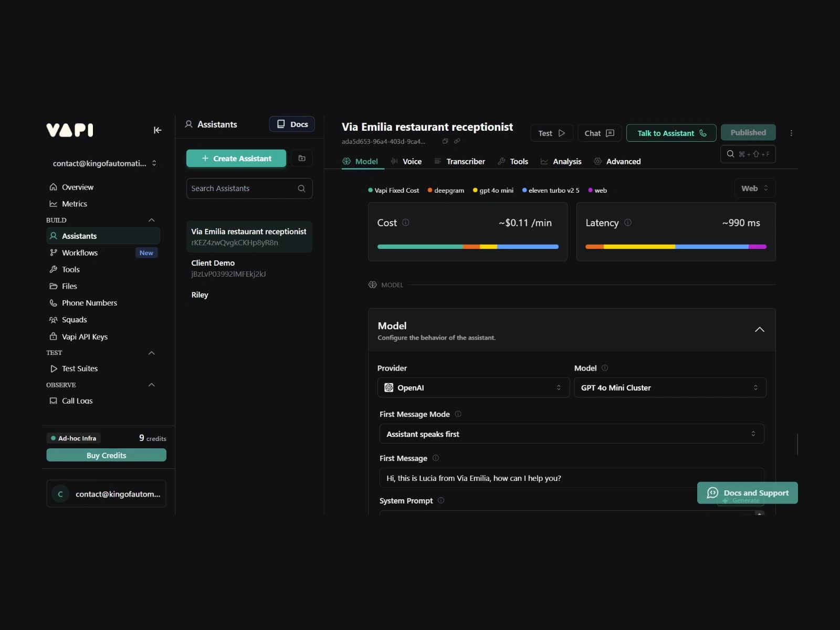
Task: Switch to the Transcriber tab
Action: tap(460, 162)
